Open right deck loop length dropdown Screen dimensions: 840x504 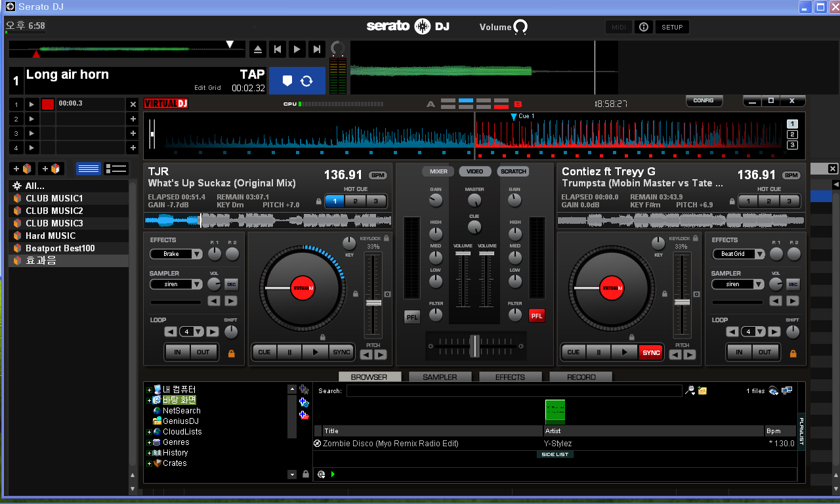[x=761, y=332]
